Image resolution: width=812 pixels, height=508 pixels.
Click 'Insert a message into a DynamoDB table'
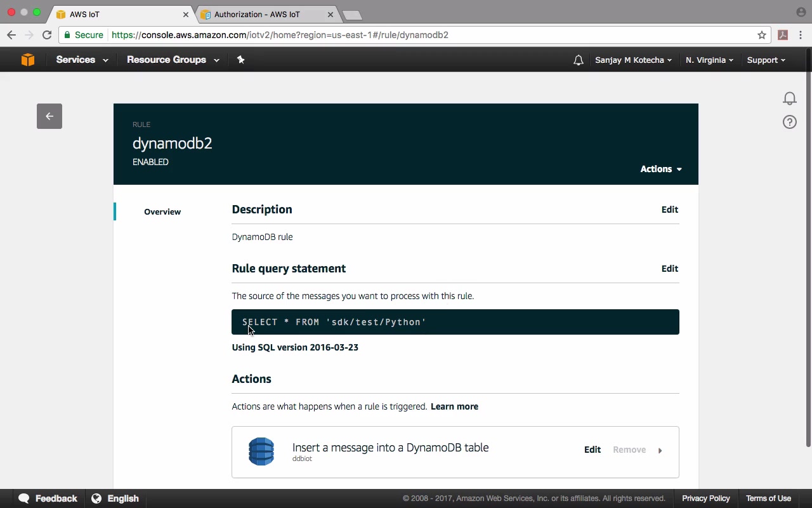tap(390, 447)
